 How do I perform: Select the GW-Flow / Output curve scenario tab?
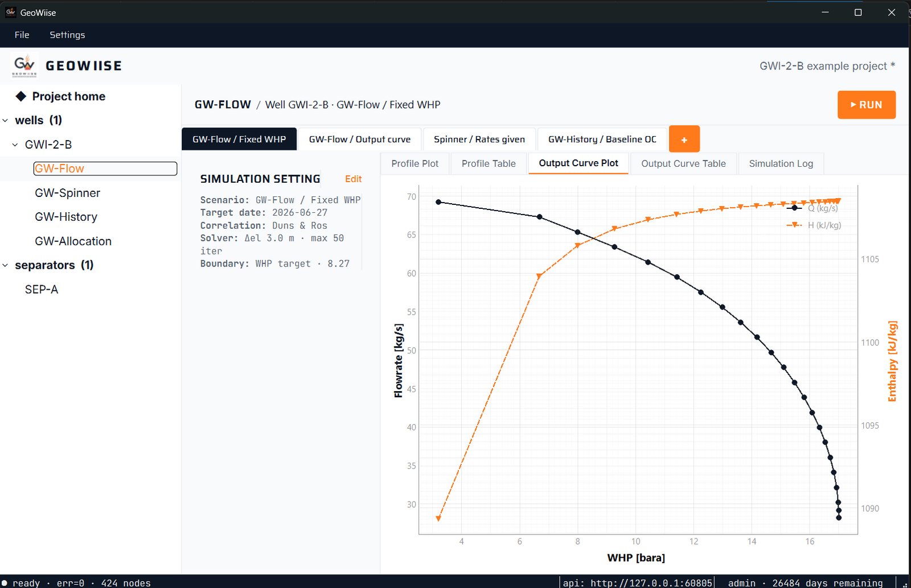360,139
